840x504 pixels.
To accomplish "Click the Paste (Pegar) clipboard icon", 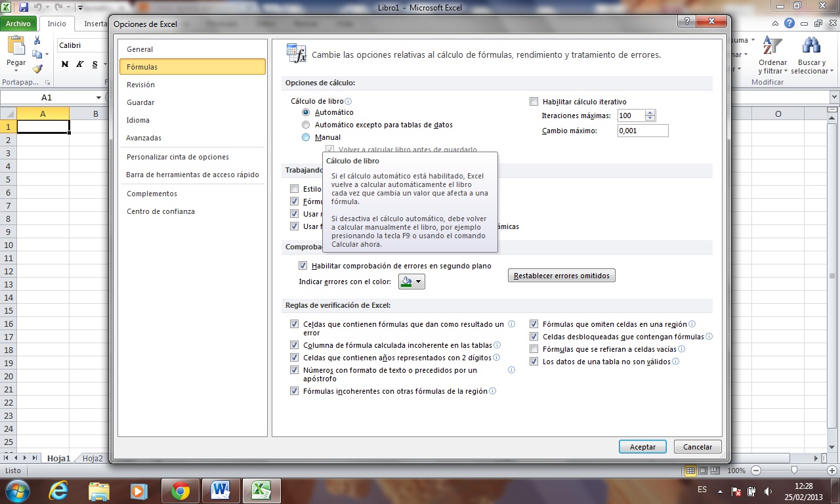I will [16, 46].
